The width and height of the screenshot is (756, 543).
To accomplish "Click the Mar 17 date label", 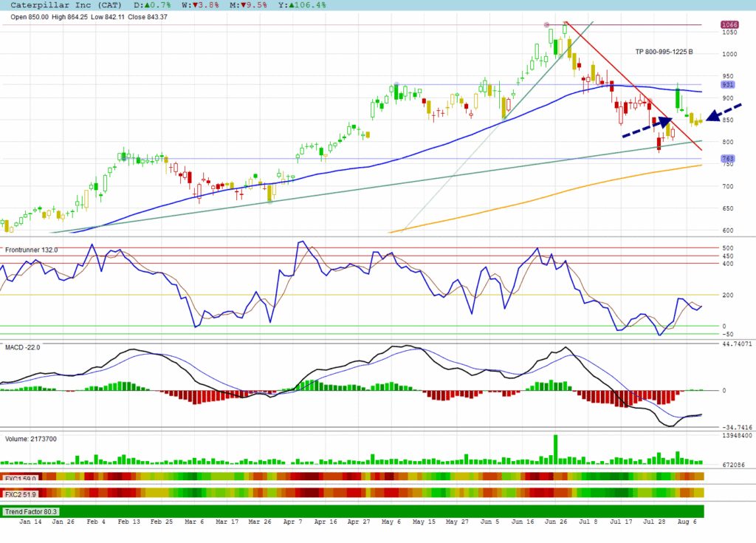I will pos(227,522).
